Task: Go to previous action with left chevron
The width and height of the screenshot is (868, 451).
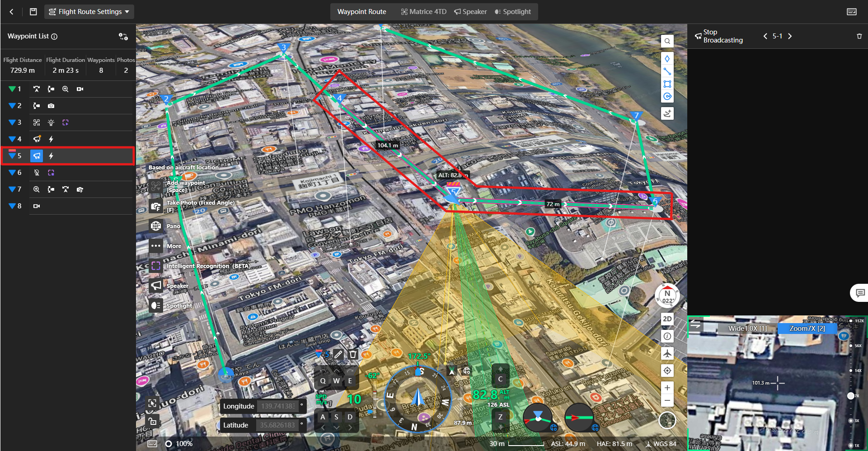Action: pyautogui.click(x=765, y=36)
